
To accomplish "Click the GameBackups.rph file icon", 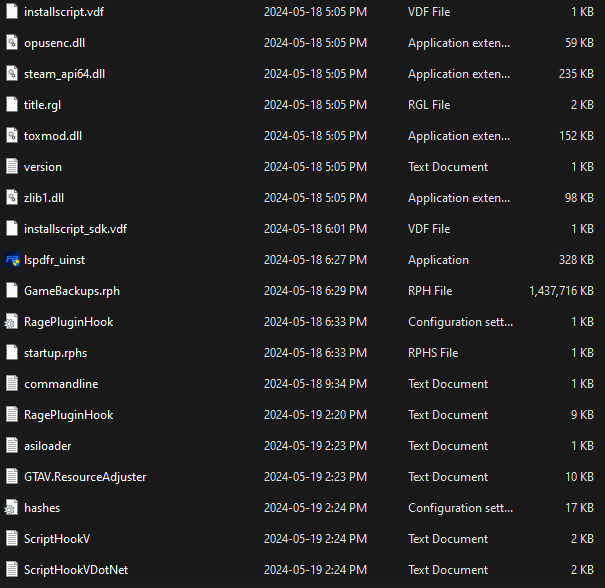I will click(12, 291).
